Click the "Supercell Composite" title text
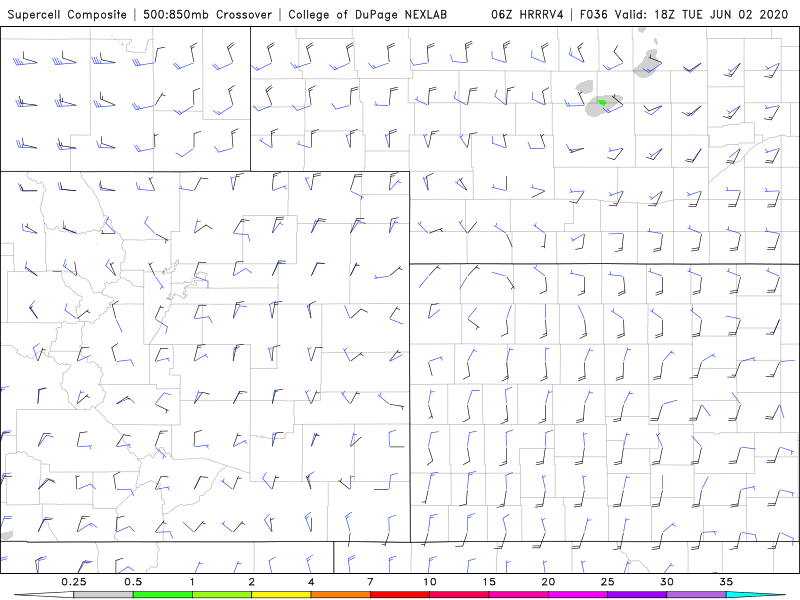The image size is (800, 600). [x=67, y=14]
